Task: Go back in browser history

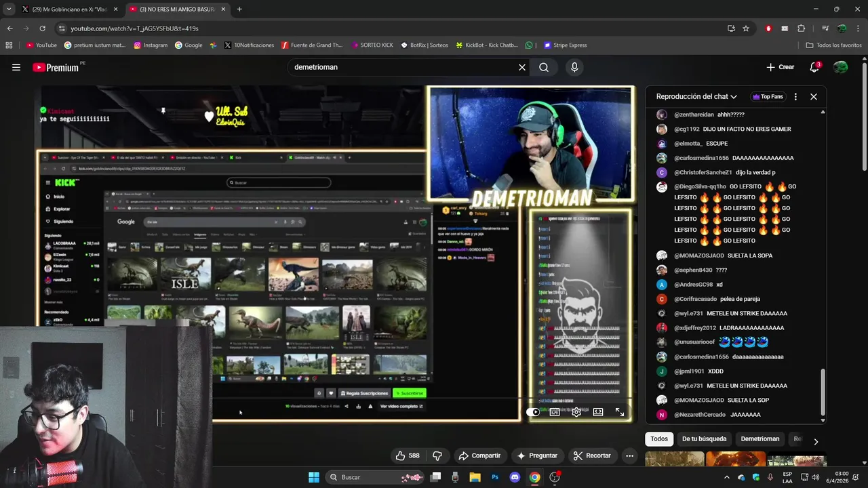Action: [x=9, y=28]
